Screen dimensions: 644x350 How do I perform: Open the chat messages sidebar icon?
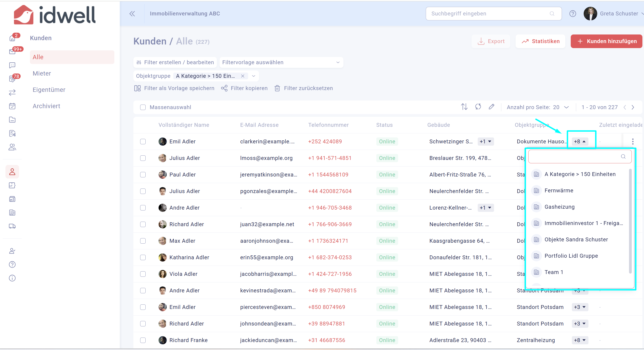tap(12, 65)
